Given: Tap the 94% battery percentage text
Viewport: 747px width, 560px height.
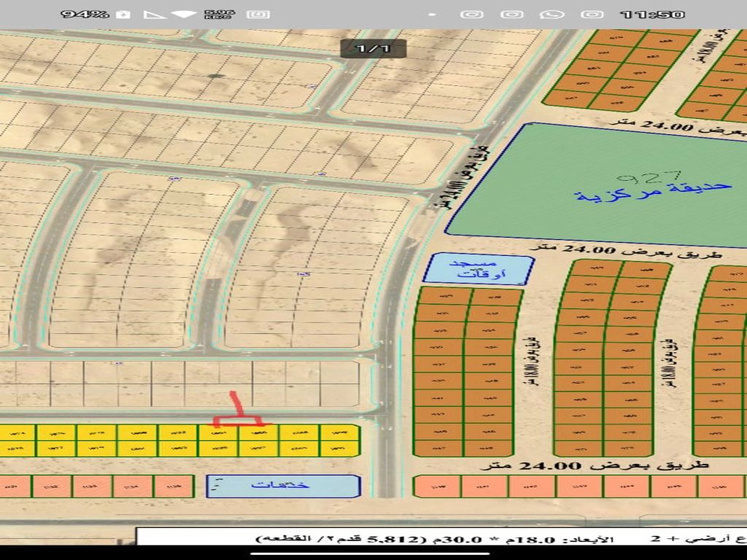Looking at the screenshot, I should 85,15.
